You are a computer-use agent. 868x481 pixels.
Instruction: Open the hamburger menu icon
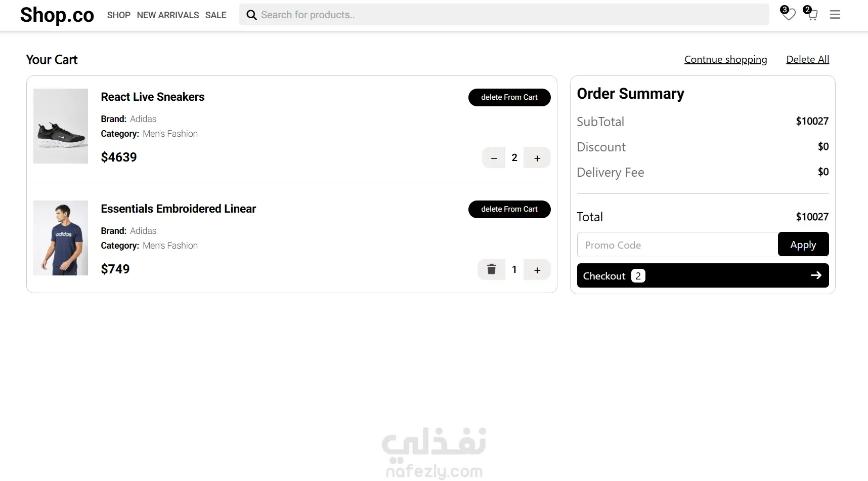835,15
